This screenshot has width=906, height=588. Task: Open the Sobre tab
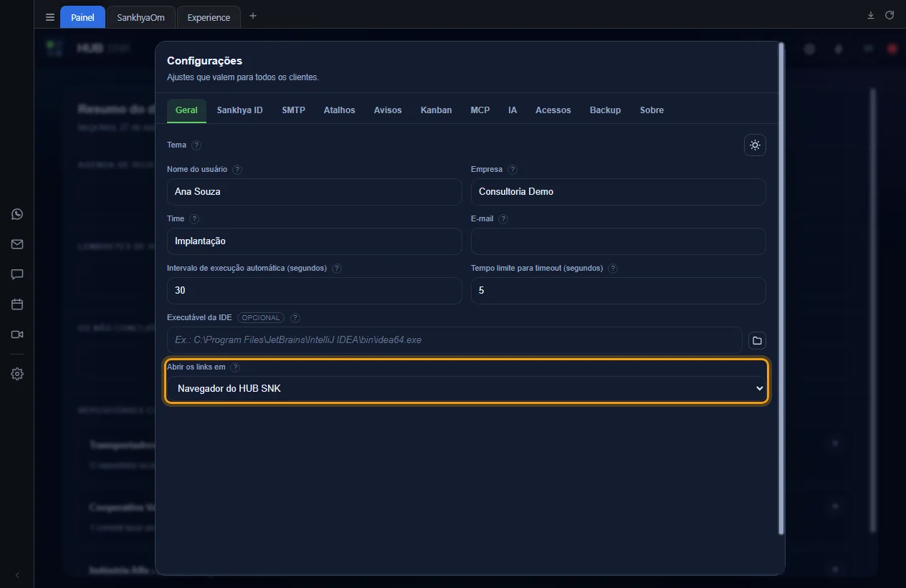[x=652, y=110]
